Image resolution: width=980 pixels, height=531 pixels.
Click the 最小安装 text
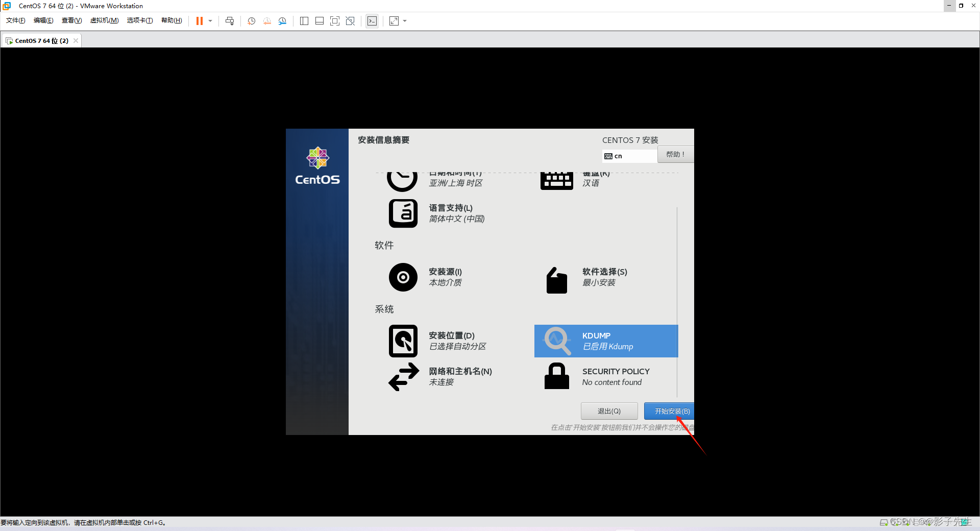(599, 282)
